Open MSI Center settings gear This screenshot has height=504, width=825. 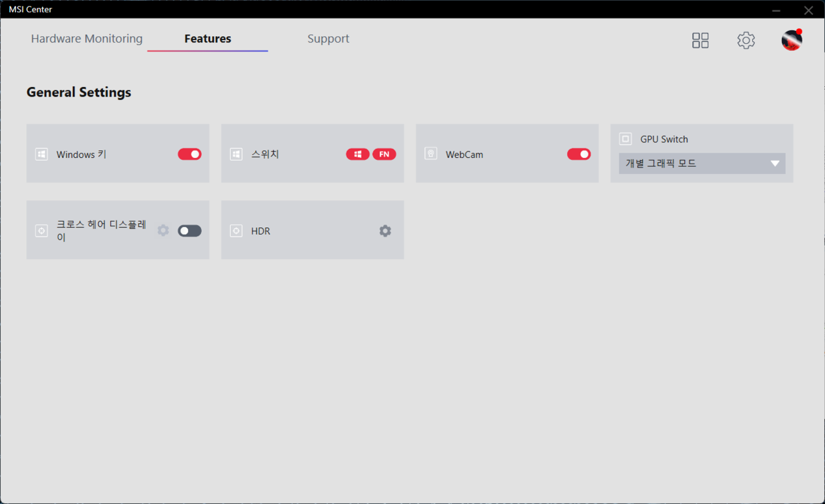(746, 41)
